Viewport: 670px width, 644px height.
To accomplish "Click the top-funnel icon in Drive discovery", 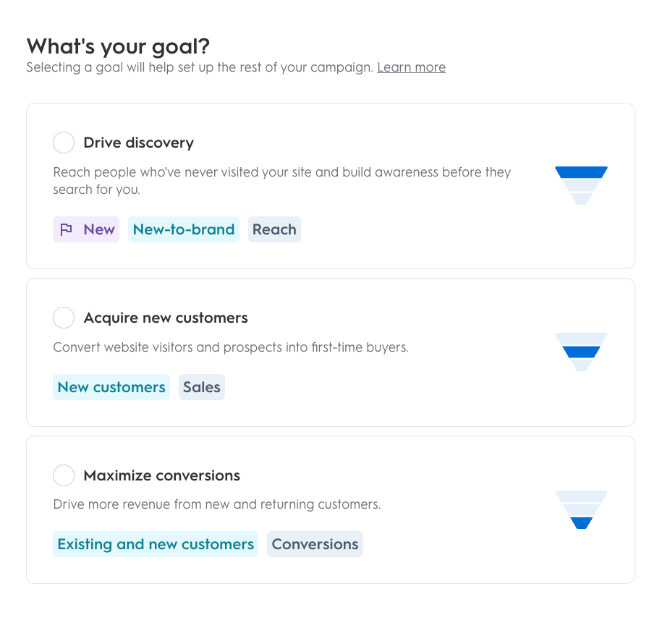I will (581, 185).
